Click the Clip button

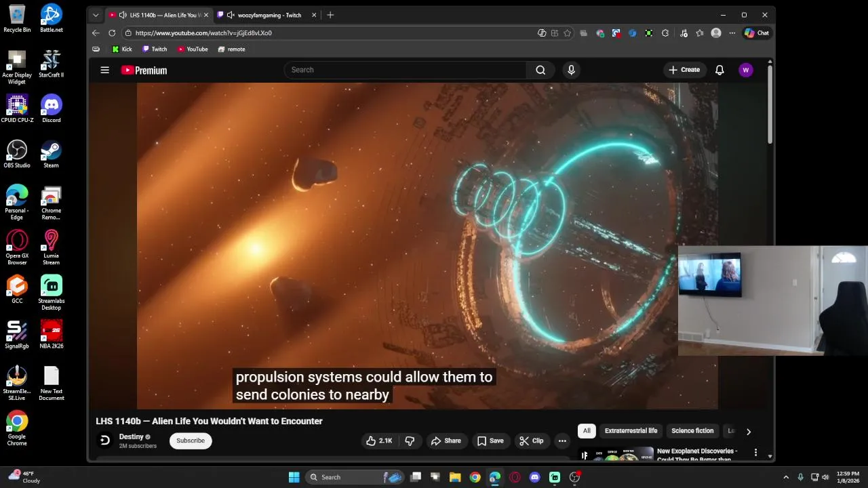pyautogui.click(x=532, y=441)
